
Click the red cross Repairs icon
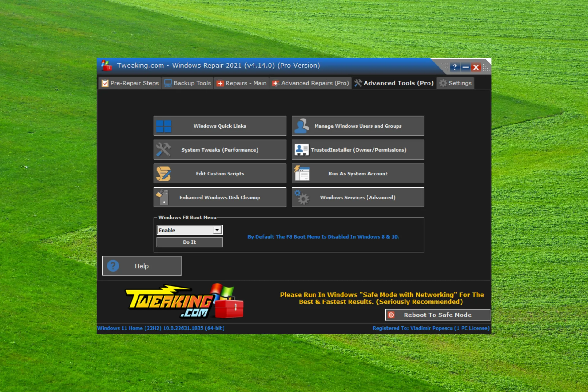[x=220, y=83]
